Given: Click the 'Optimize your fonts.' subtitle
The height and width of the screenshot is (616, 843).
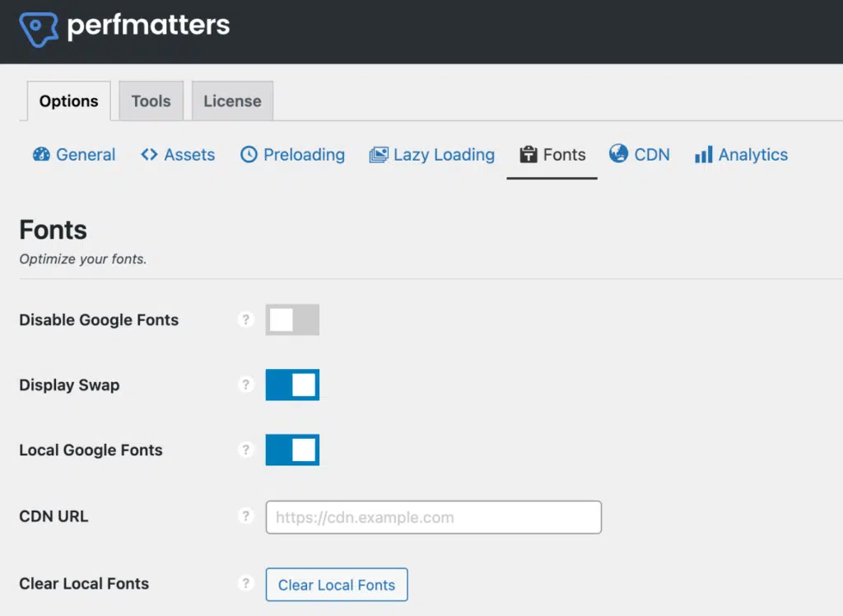Looking at the screenshot, I should [x=83, y=259].
